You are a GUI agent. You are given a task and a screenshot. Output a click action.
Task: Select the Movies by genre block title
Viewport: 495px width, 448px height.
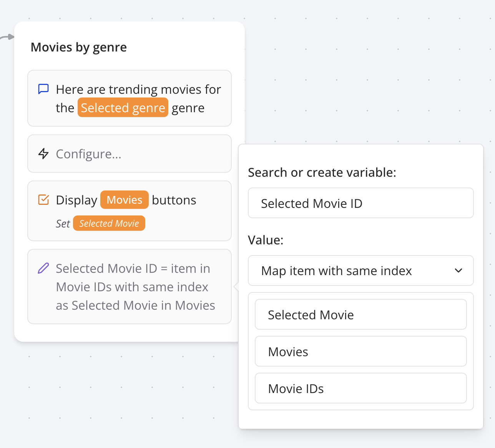(78, 47)
